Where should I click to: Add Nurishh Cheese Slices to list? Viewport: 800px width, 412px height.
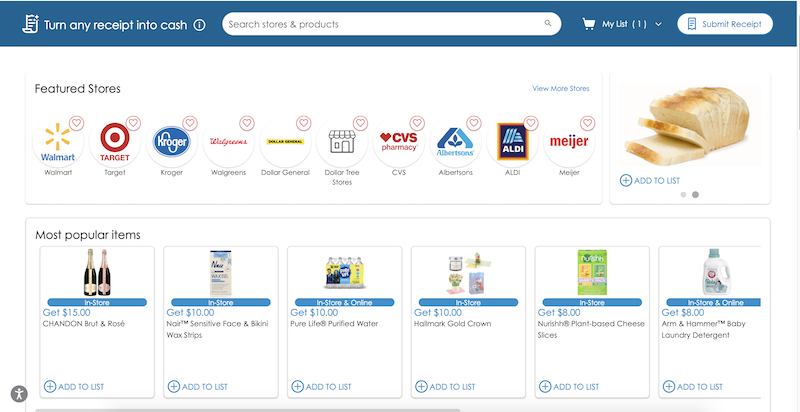[569, 387]
